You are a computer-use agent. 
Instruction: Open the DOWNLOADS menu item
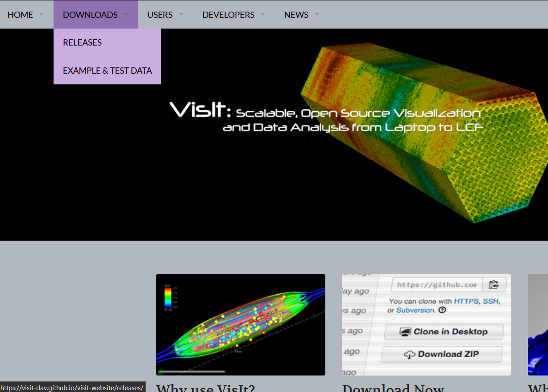[90, 15]
